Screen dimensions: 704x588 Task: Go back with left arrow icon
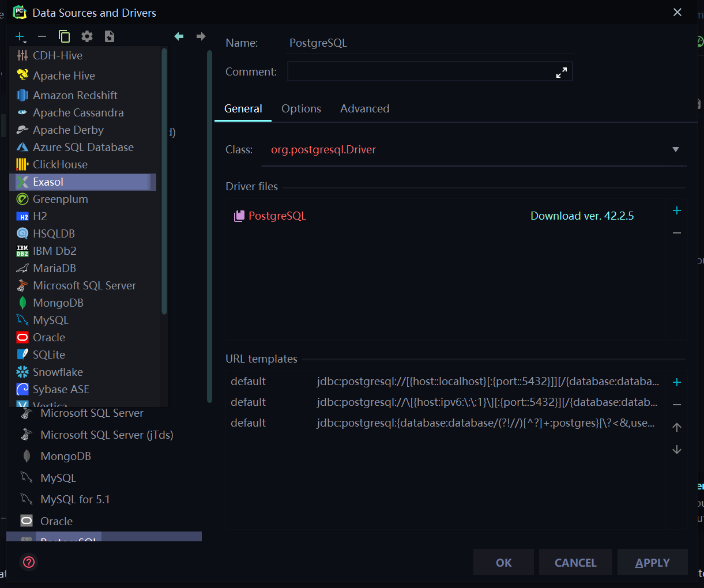tap(179, 36)
